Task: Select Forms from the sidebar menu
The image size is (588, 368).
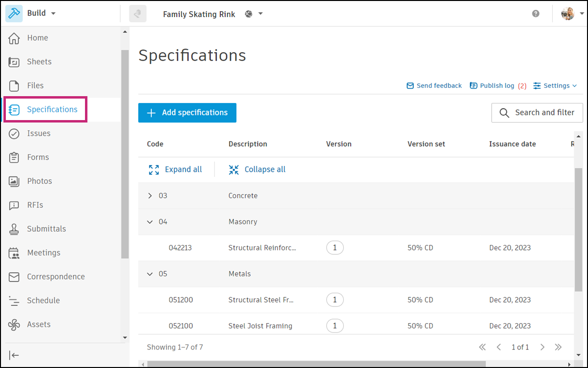Action: click(x=38, y=157)
